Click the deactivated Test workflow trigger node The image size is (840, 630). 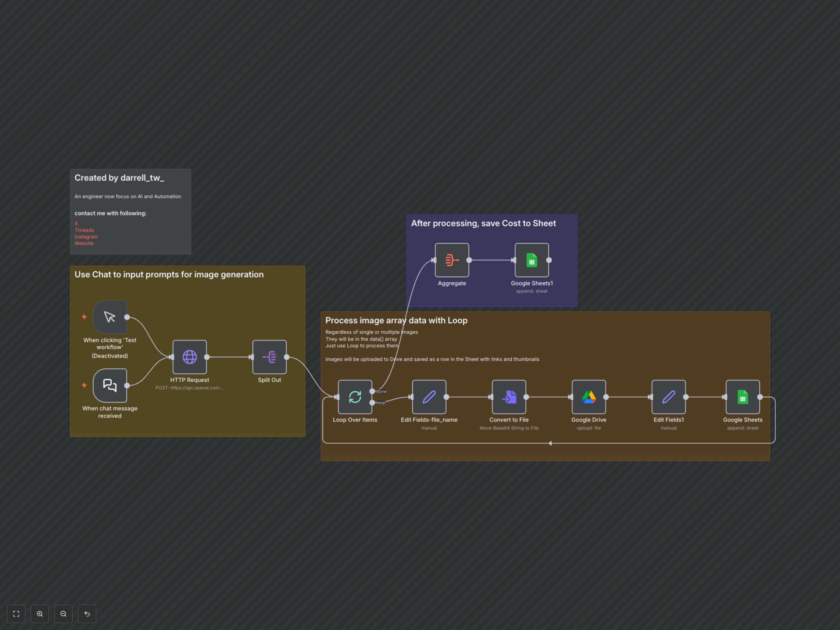coord(110,317)
